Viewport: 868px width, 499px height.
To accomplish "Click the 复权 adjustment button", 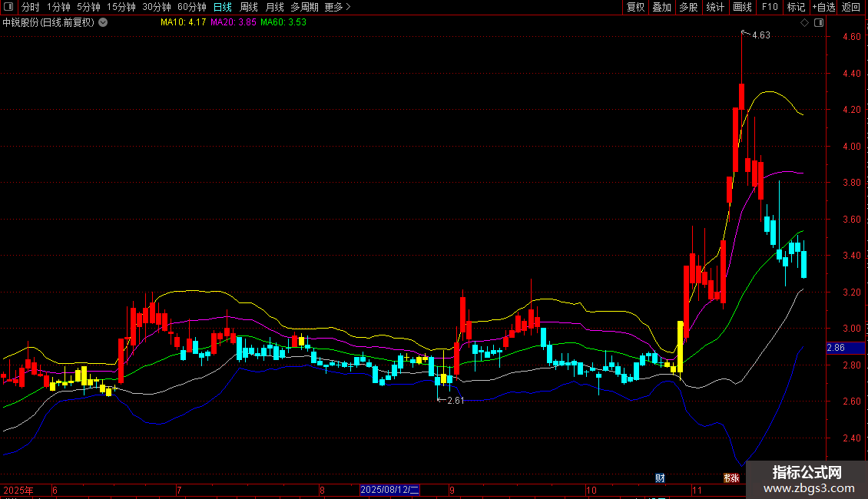I will pos(635,7).
